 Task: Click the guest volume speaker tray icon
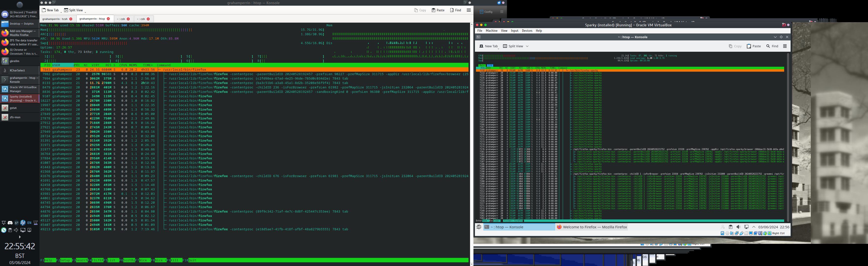click(x=738, y=227)
